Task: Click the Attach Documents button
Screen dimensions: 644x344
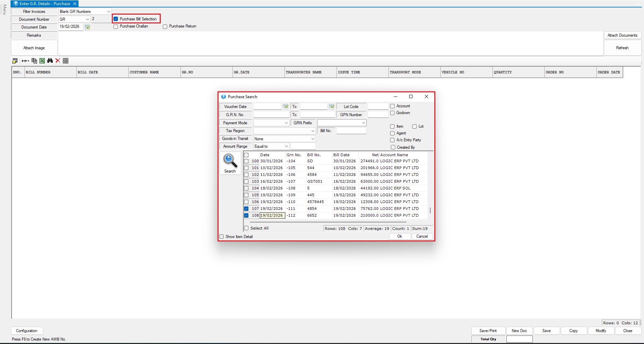Action: click(622, 35)
